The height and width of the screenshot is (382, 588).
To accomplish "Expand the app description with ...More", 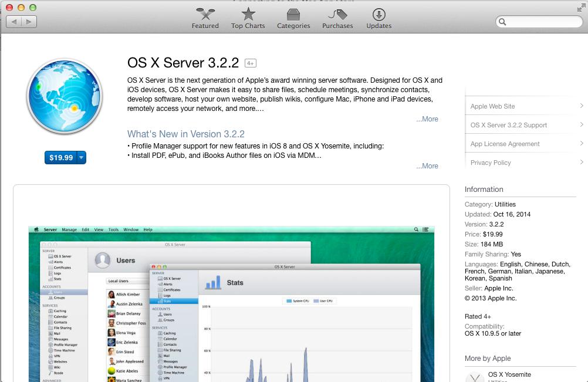I will [427, 119].
